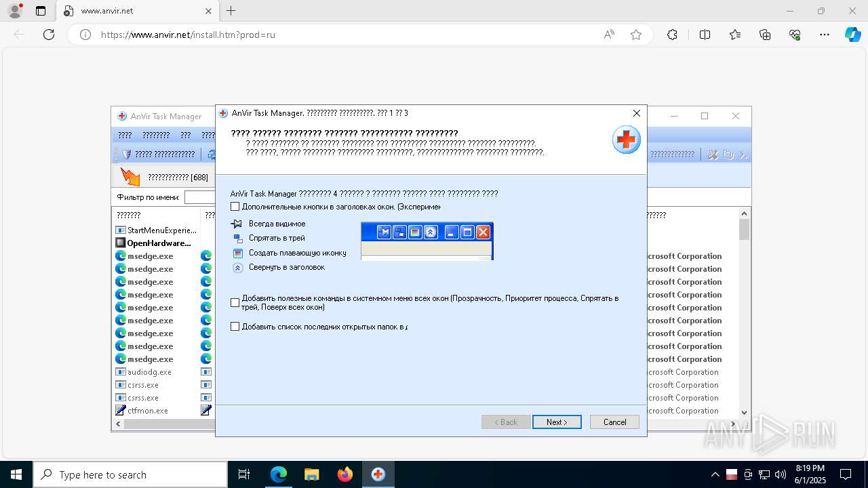Click the title bar preview image
Viewport: 868px width, 488px height.
pyautogui.click(x=427, y=241)
